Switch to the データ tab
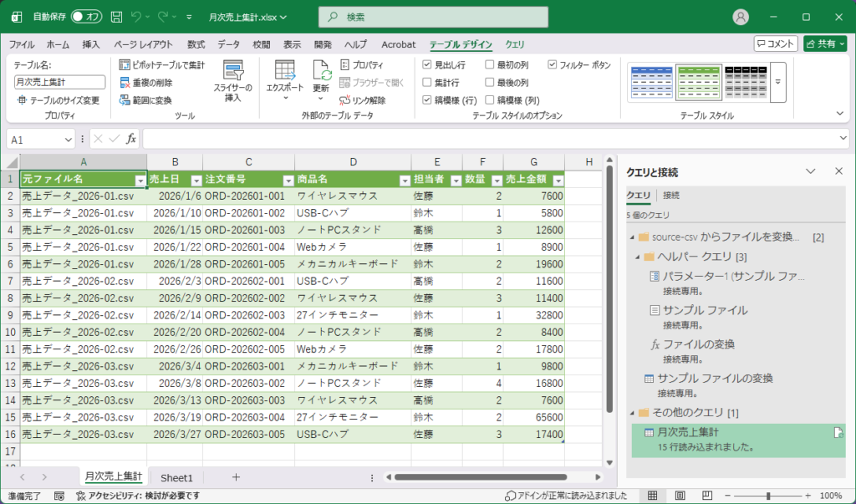This screenshot has width=856, height=504. point(228,44)
